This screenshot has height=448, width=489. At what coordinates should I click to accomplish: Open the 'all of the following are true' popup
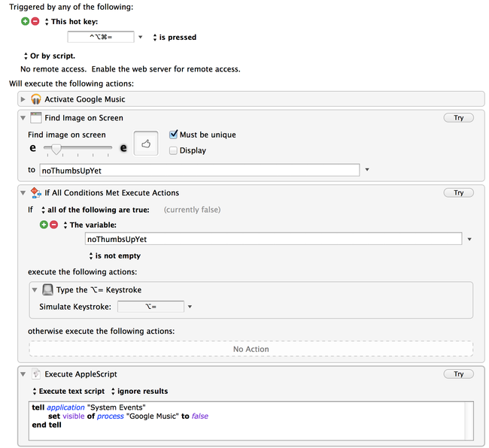pos(93,210)
